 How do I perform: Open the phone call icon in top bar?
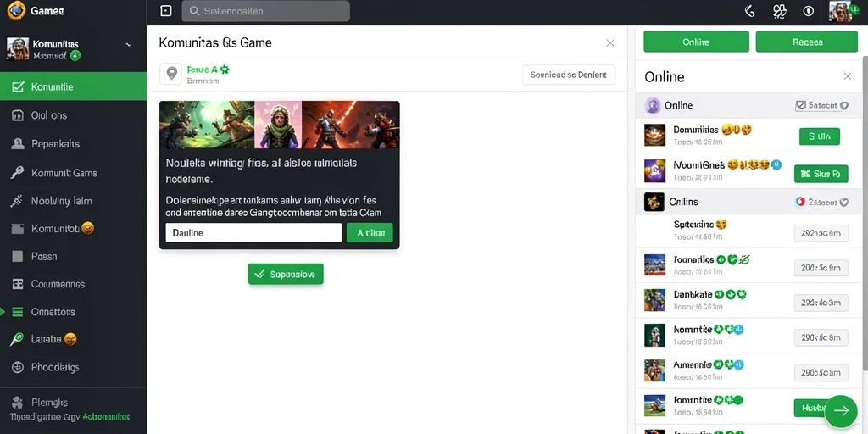750,11
